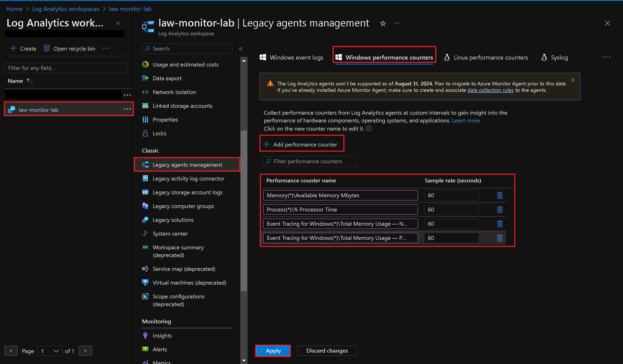The image size is (623, 364).
Task: Open the Locks settings
Action: pyautogui.click(x=160, y=133)
